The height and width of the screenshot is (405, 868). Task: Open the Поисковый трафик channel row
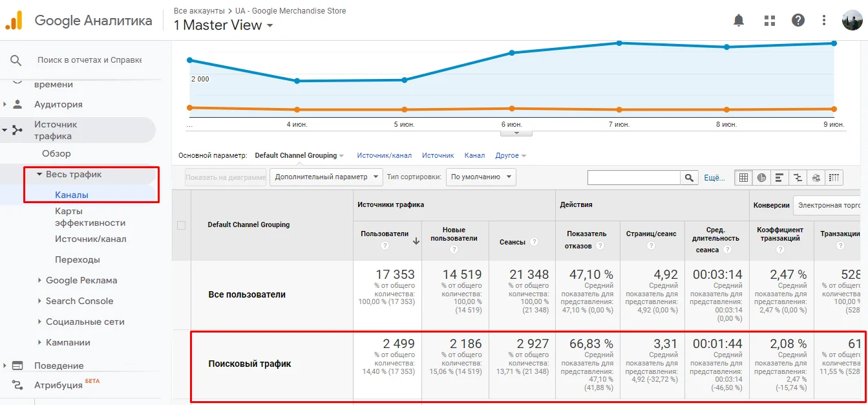[x=249, y=364]
